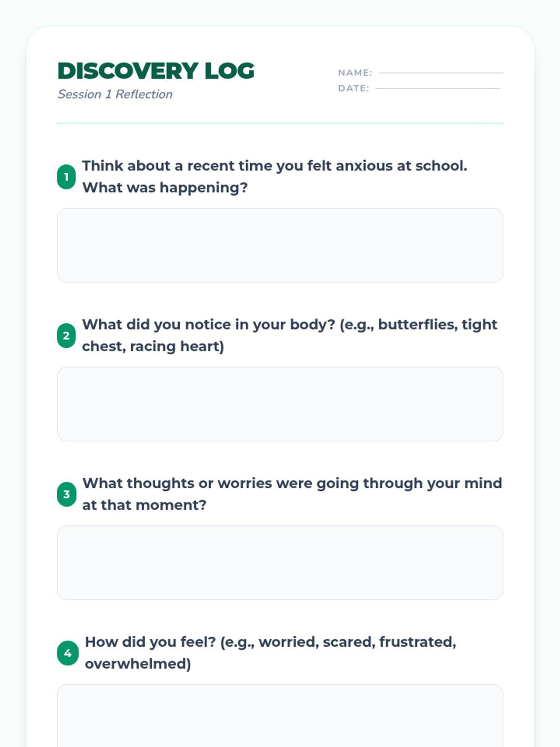Click the Date entry line
The width and height of the screenshot is (560, 747).
point(438,88)
